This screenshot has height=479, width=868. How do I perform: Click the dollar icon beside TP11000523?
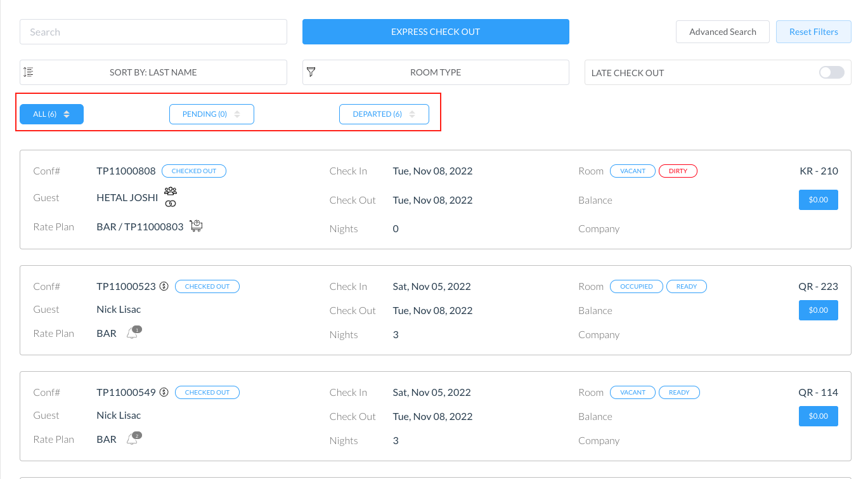(x=164, y=287)
